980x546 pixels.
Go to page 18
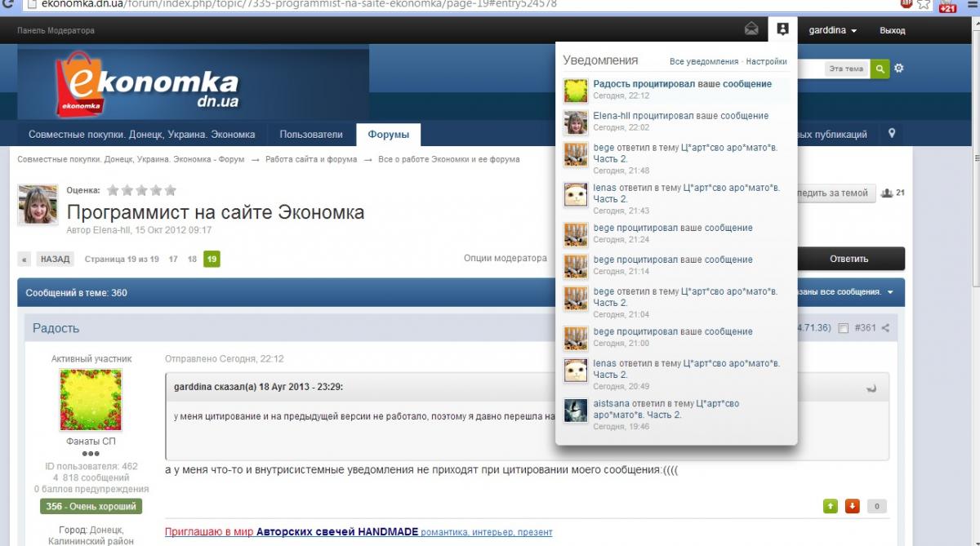tap(192, 259)
